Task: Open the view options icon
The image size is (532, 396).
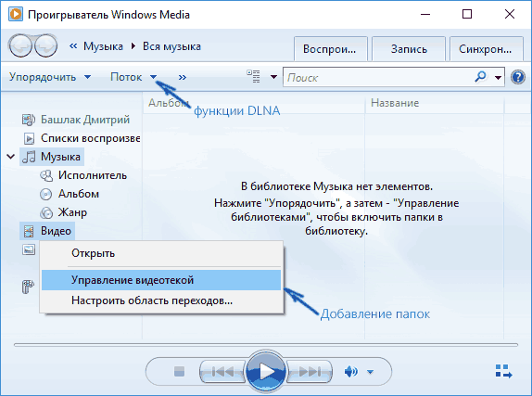Action: pos(253,77)
